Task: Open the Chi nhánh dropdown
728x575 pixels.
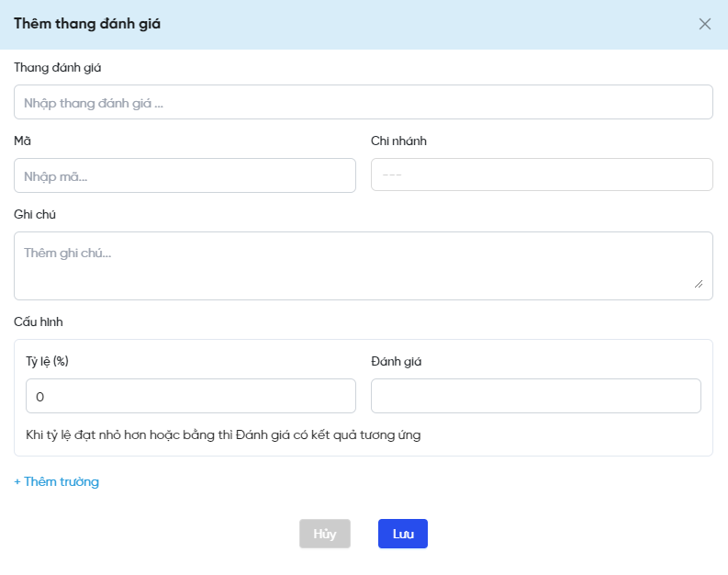Action: click(542, 175)
